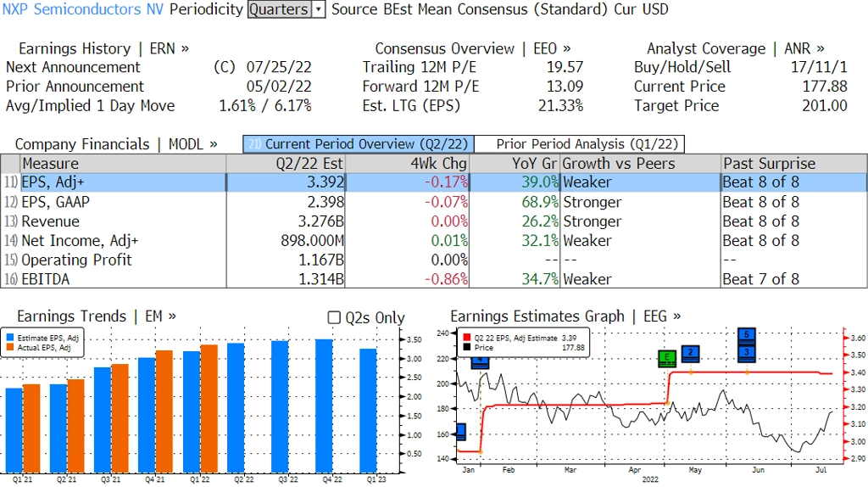Select the '14) Net Income, Adj+' row
The image size is (868, 487).
[x=434, y=240]
